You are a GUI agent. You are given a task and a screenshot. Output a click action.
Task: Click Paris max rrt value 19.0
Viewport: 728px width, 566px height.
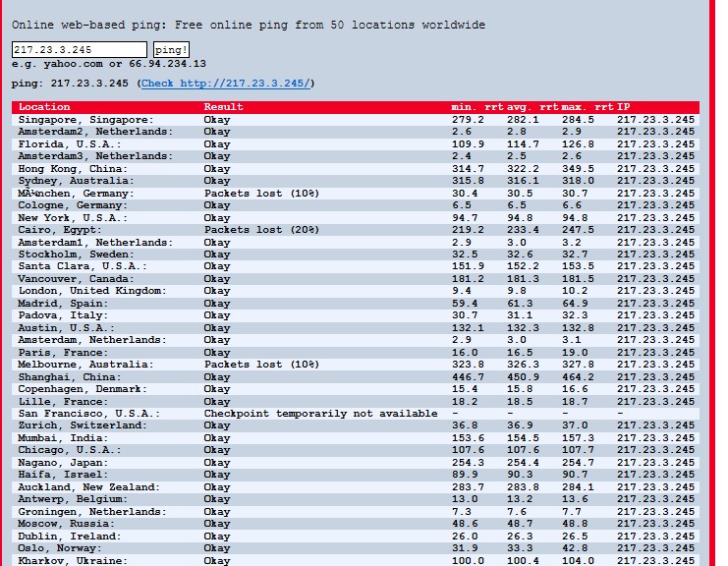click(575, 353)
